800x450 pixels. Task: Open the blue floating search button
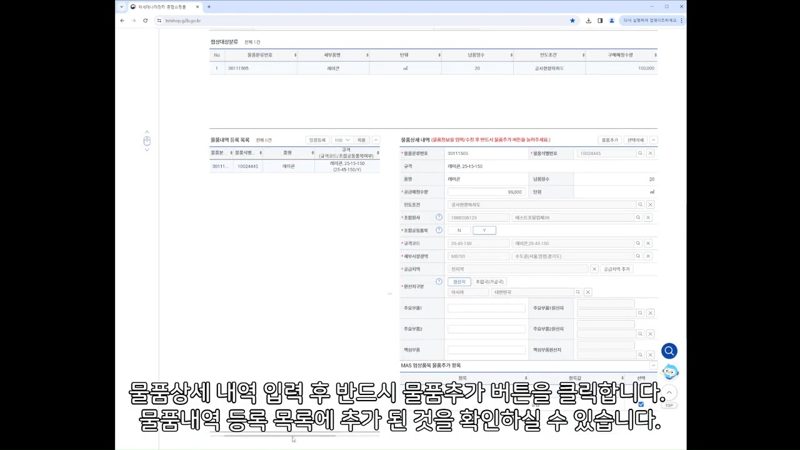[669, 351]
